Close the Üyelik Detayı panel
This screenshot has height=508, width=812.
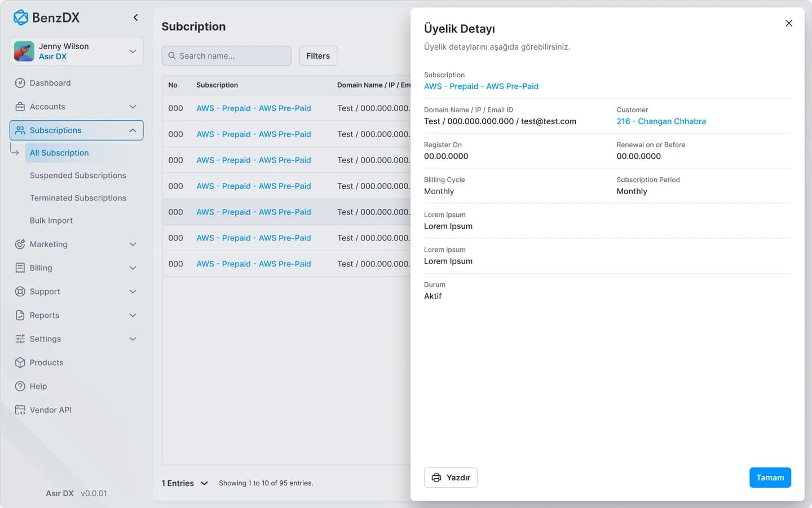[789, 23]
